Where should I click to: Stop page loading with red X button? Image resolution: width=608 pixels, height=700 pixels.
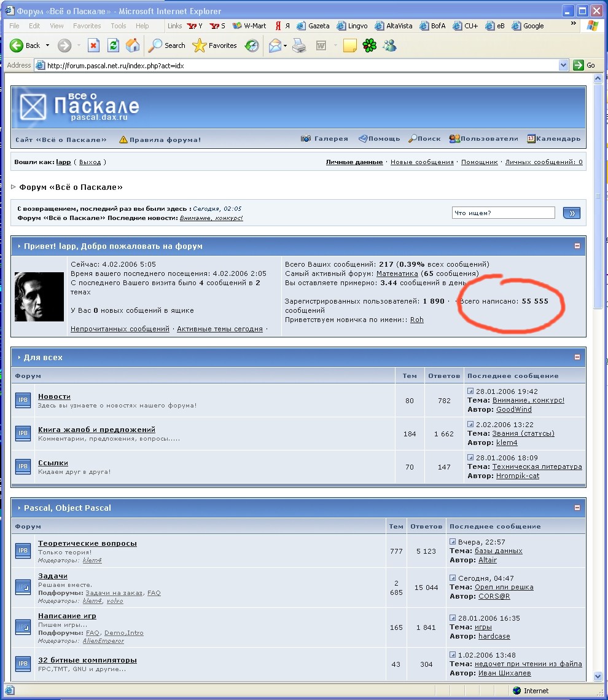coord(93,45)
